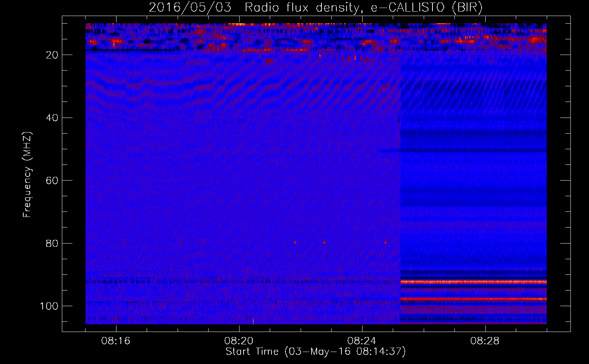Click the "08:16" time tick label
This screenshot has width=589, height=364.
tap(116, 341)
